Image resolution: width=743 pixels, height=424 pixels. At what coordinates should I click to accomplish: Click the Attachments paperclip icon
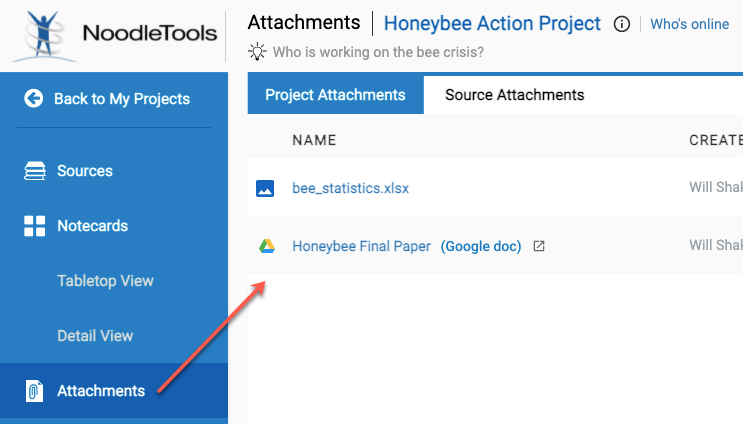coord(35,391)
